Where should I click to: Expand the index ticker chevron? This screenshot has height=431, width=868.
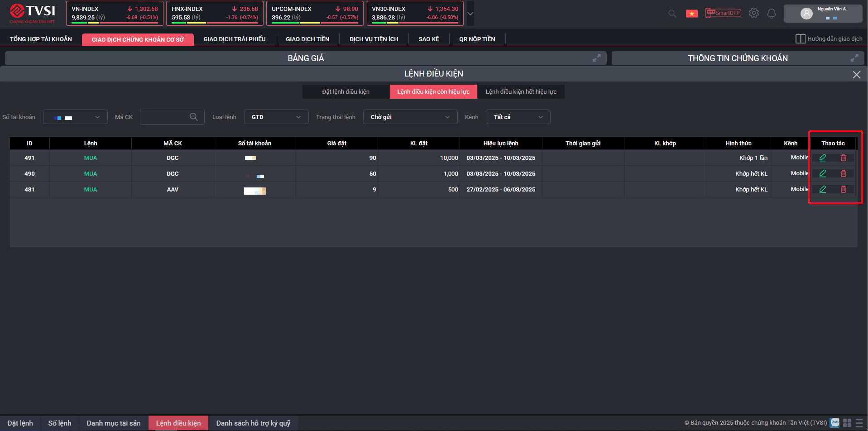coord(470,14)
